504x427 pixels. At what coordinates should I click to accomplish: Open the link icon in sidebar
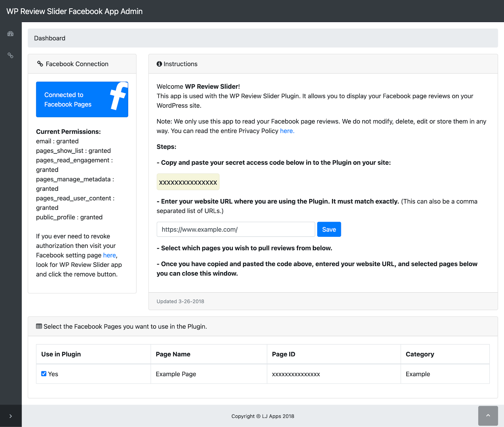coord(10,55)
